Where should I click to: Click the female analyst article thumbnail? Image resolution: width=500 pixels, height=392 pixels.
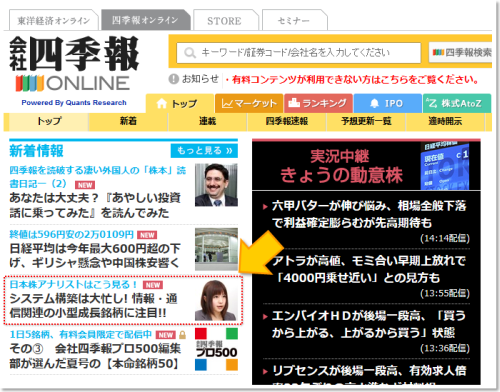(216, 300)
